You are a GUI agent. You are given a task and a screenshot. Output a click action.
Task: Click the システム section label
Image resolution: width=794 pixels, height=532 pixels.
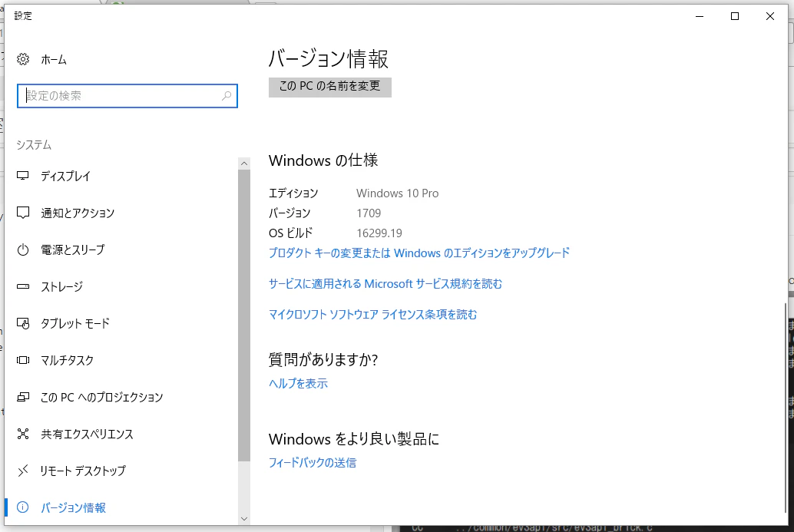(x=34, y=145)
